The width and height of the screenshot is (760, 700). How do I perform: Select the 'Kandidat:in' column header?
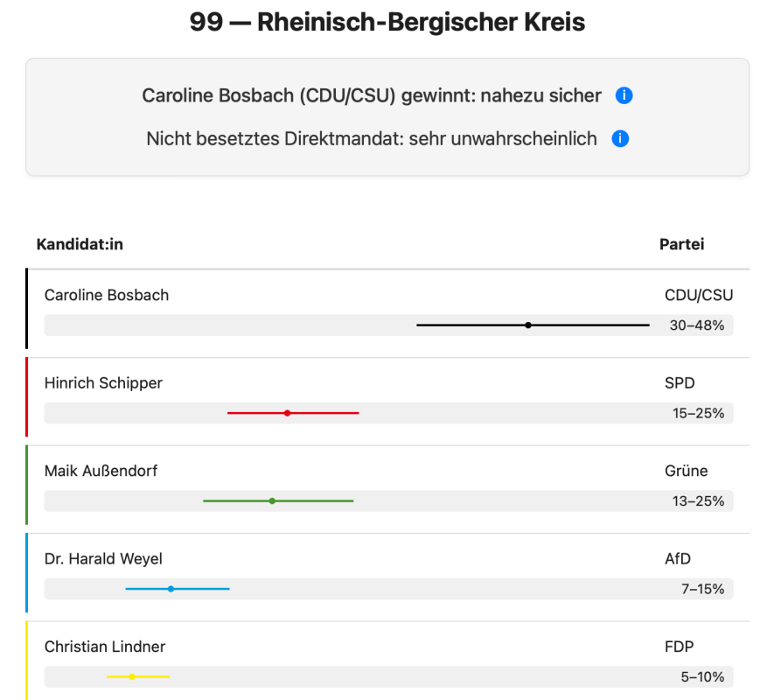point(80,244)
